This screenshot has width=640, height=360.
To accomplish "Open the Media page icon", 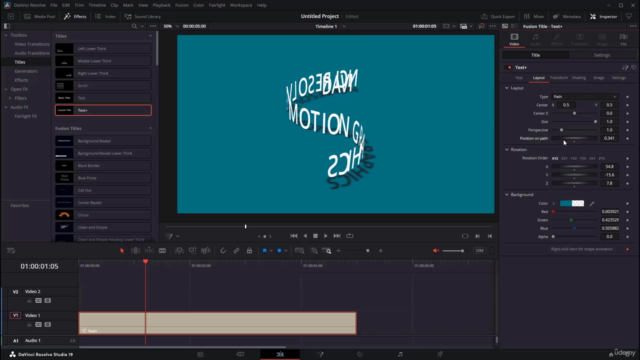I will click(200, 354).
